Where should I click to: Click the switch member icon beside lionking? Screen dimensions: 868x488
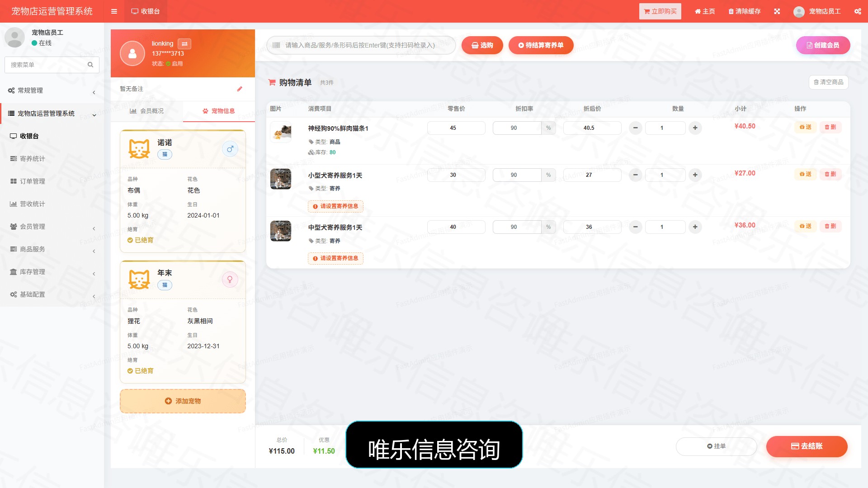point(184,44)
